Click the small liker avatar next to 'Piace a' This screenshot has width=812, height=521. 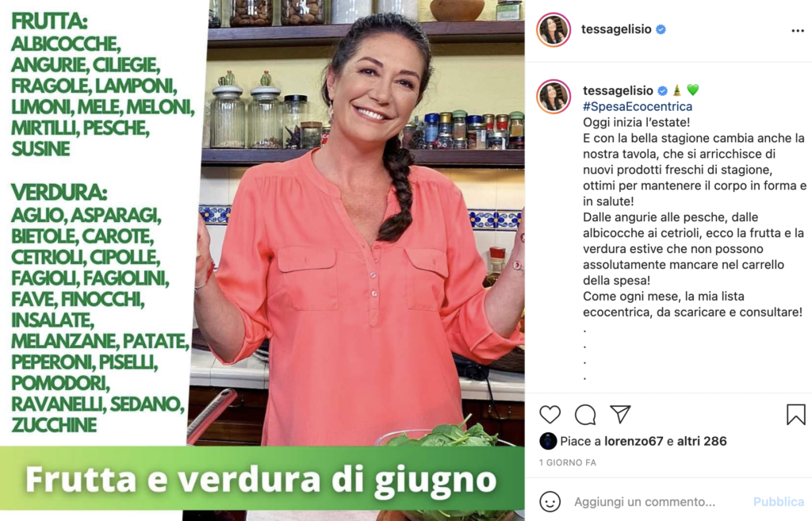[548, 441]
